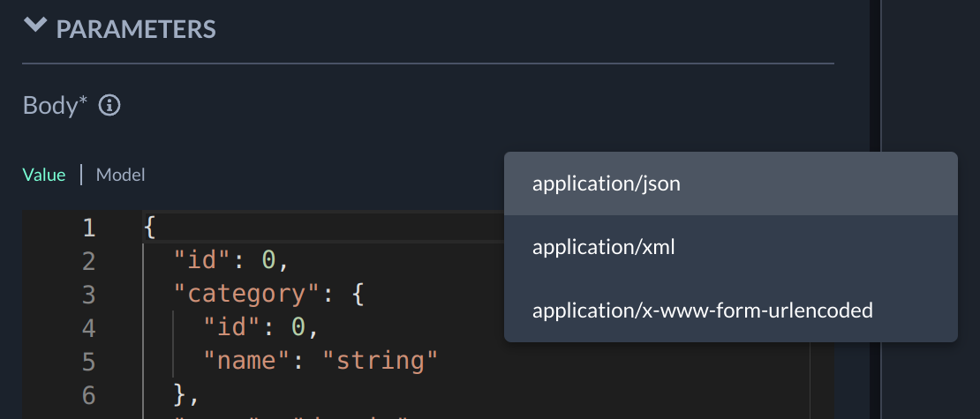980x419 pixels.
Task: Pick application/x-www-form-urlencoded content type
Action: point(702,311)
